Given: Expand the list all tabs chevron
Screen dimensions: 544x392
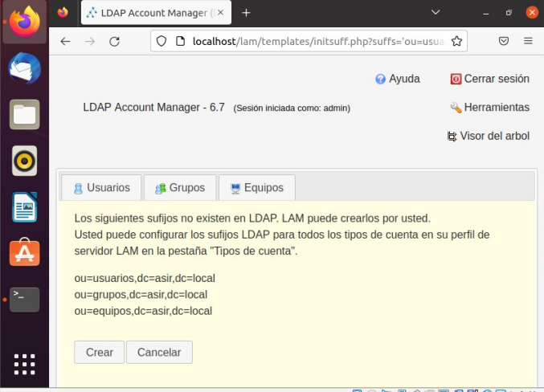Looking at the screenshot, I should 436,13.
